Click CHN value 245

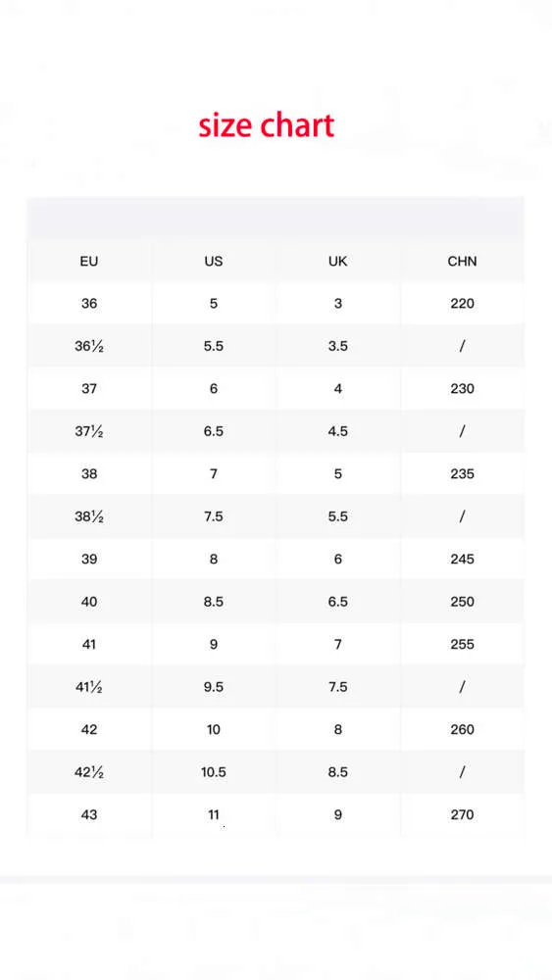tap(462, 559)
